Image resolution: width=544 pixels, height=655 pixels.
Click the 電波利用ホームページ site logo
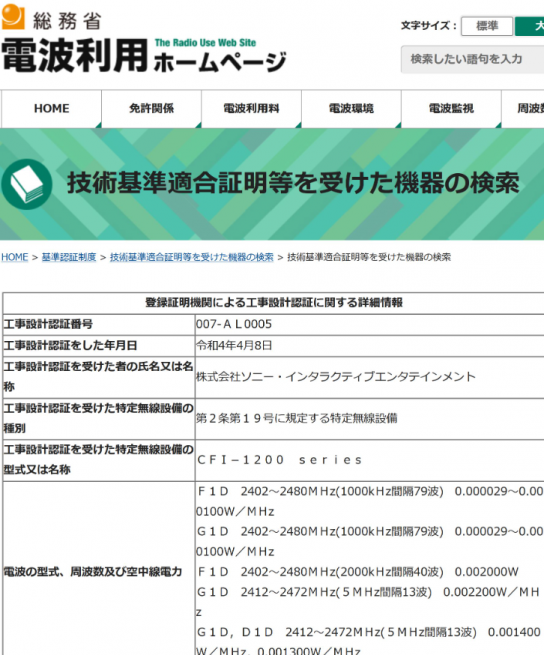144,55
